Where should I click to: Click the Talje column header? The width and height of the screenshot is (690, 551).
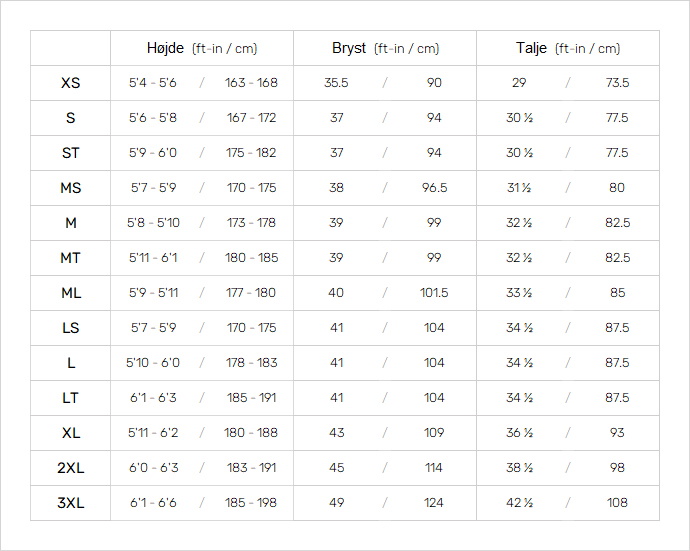[568, 48]
